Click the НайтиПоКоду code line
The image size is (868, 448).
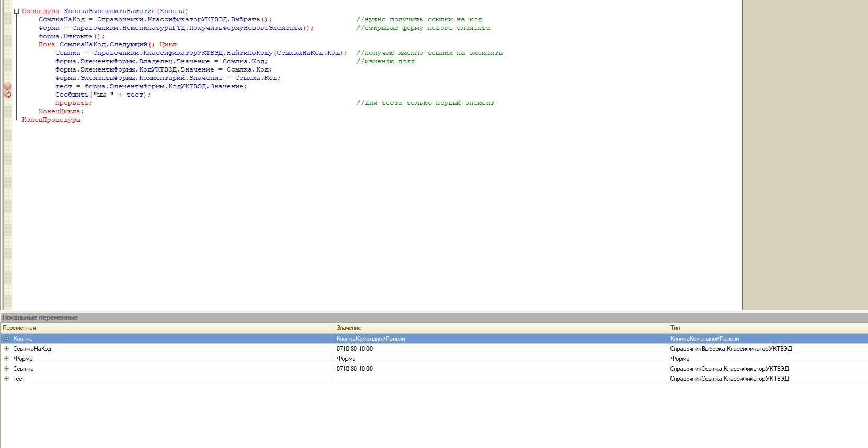201,53
